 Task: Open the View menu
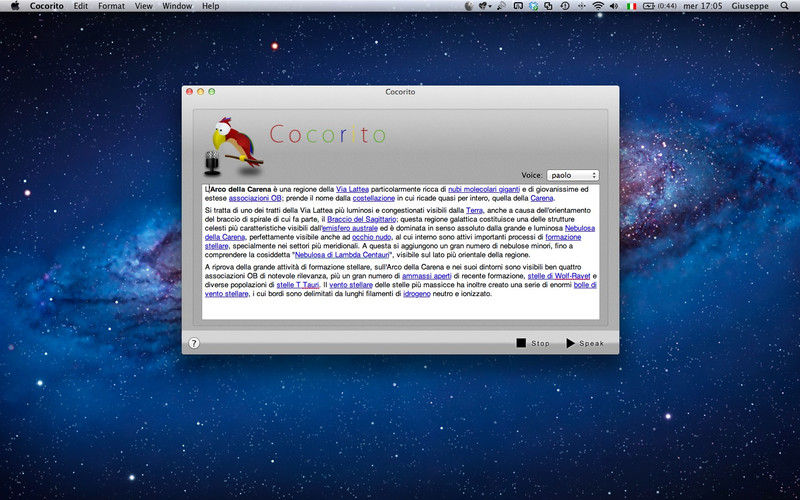(143, 6)
